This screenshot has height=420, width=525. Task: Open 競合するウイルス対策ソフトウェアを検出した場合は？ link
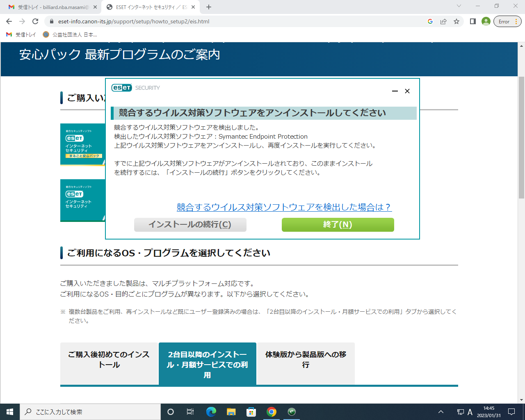(x=284, y=207)
